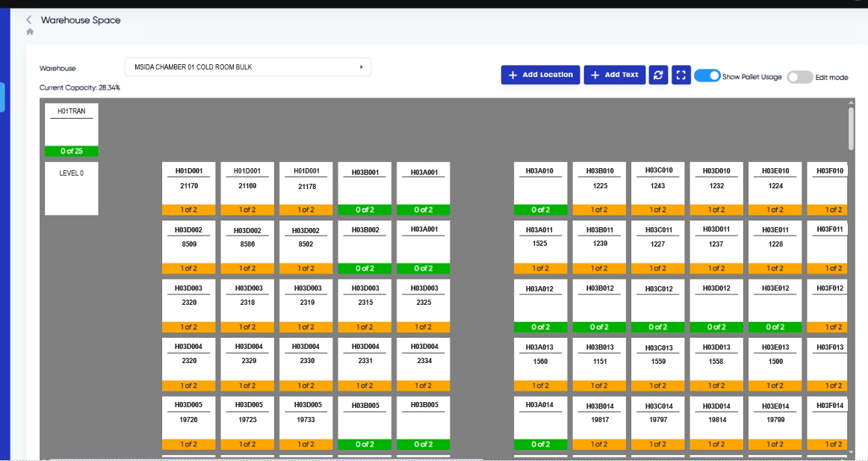This screenshot has height=461, width=868.
Task: Refresh the warehouse layout
Action: pyautogui.click(x=658, y=75)
